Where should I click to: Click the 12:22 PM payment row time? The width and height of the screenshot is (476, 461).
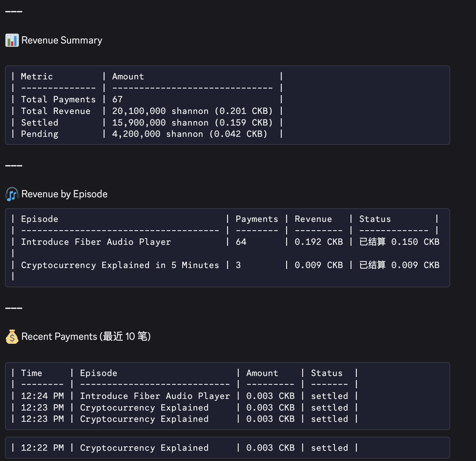coord(42,448)
